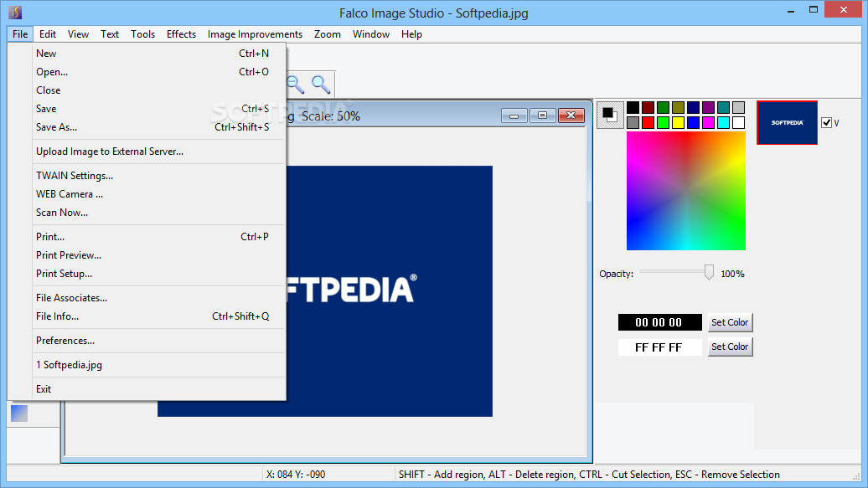Pick a color from the rainbow gradient picker
Viewport: 868px width, 488px height.
click(x=686, y=191)
